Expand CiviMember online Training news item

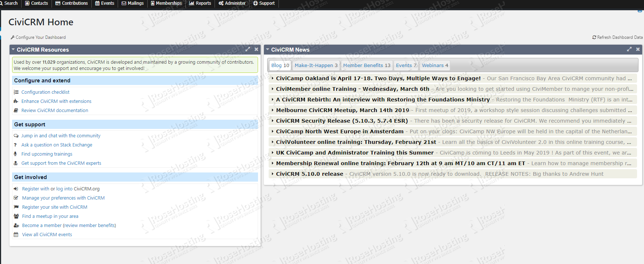click(453, 89)
